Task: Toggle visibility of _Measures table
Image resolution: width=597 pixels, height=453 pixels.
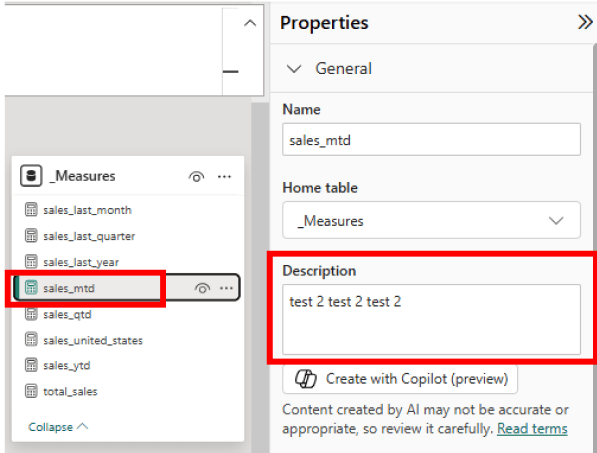Action: (x=196, y=177)
